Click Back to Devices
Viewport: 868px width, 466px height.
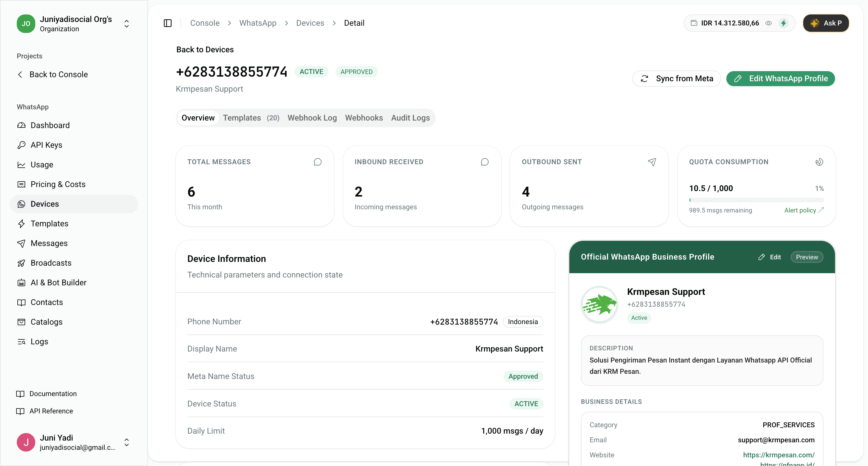point(205,49)
